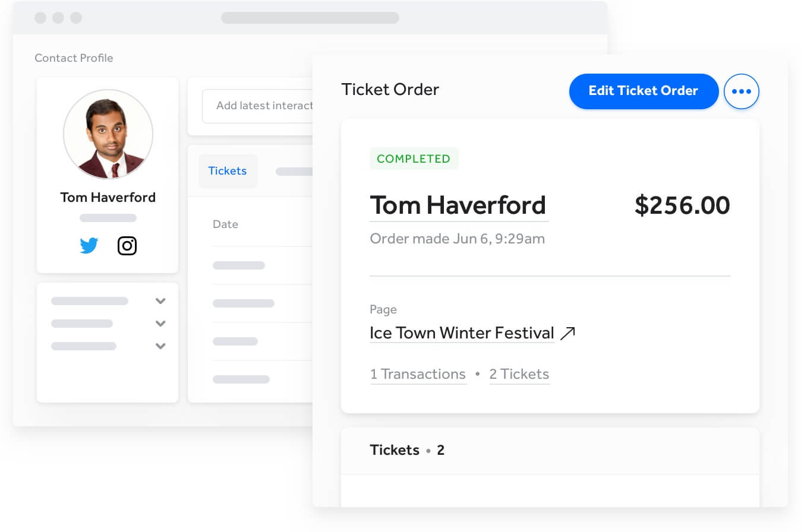Open the 2 Tickets link
This screenshot has height=532, width=801.
coord(519,374)
